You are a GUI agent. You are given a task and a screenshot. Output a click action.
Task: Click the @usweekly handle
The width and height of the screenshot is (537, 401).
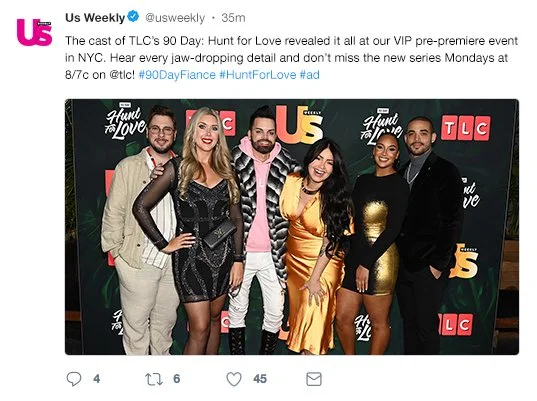pyautogui.click(x=175, y=18)
